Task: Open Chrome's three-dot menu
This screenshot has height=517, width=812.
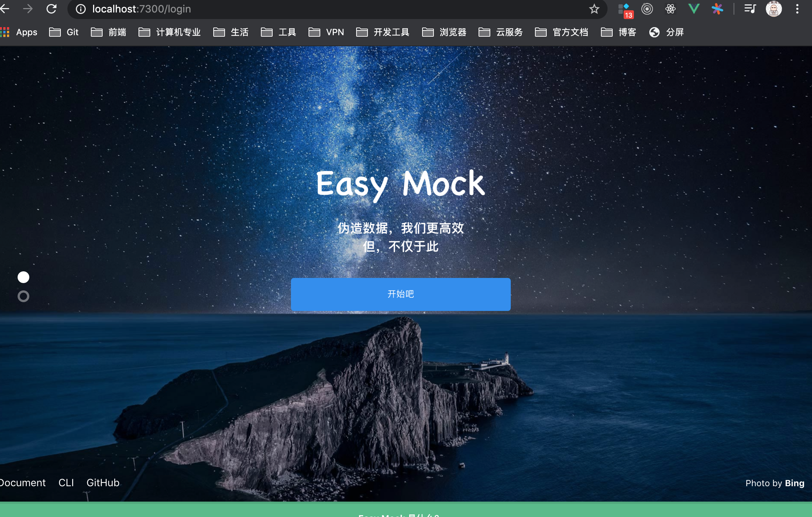Action: [797, 9]
